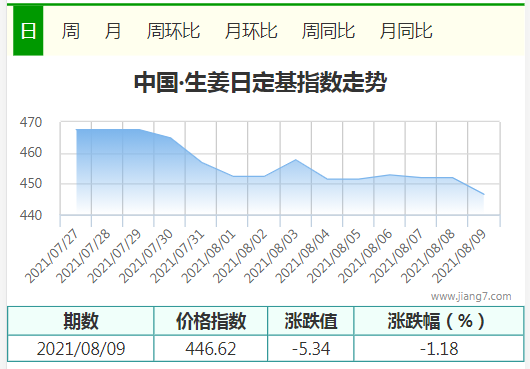Click the y-axis label 460

point(31,153)
